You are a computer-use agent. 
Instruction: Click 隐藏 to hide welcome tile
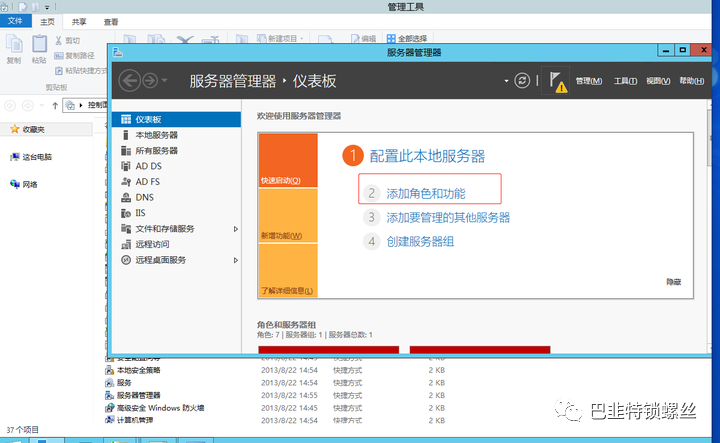(x=674, y=282)
